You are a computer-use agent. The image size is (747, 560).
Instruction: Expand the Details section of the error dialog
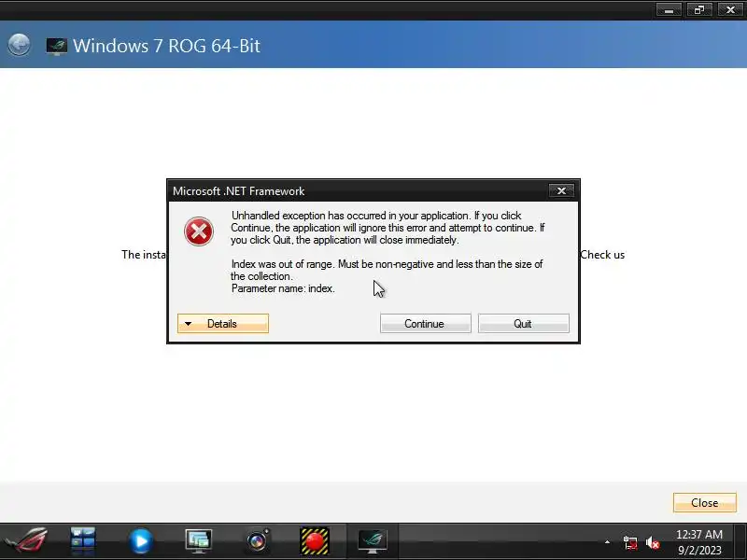pyautogui.click(x=223, y=323)
